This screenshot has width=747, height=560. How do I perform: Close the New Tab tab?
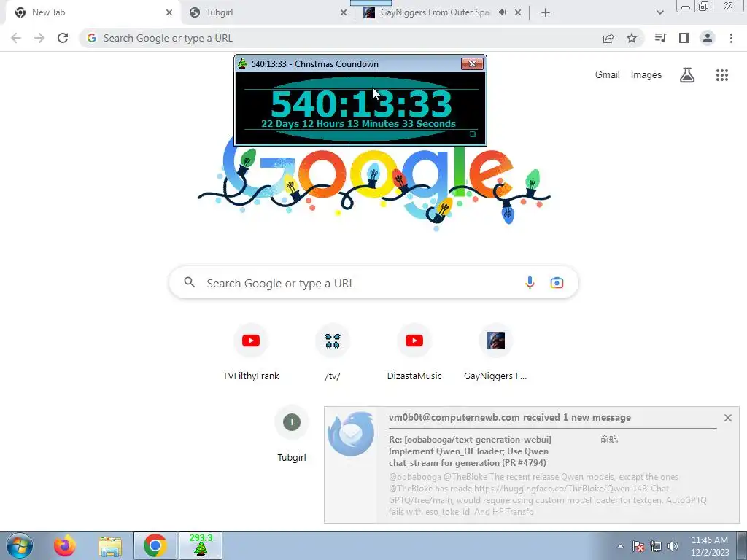pyautogui.click(x=169, y=13)
